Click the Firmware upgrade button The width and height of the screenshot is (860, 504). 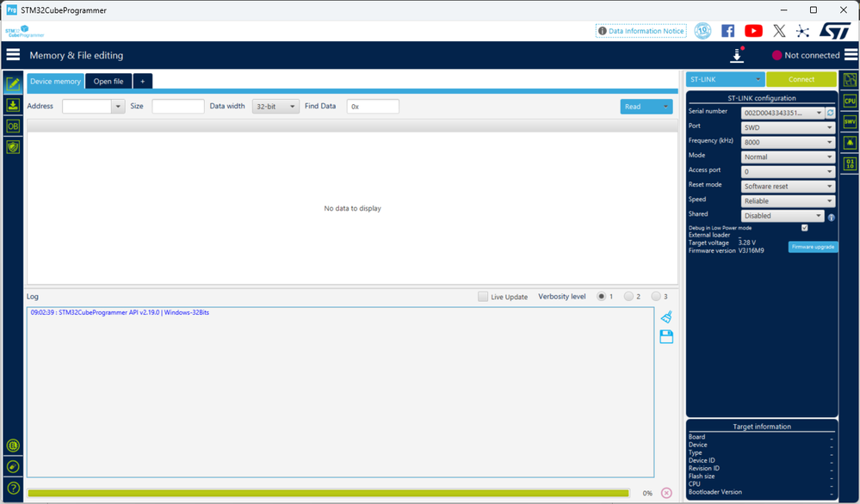coord(813,247)
